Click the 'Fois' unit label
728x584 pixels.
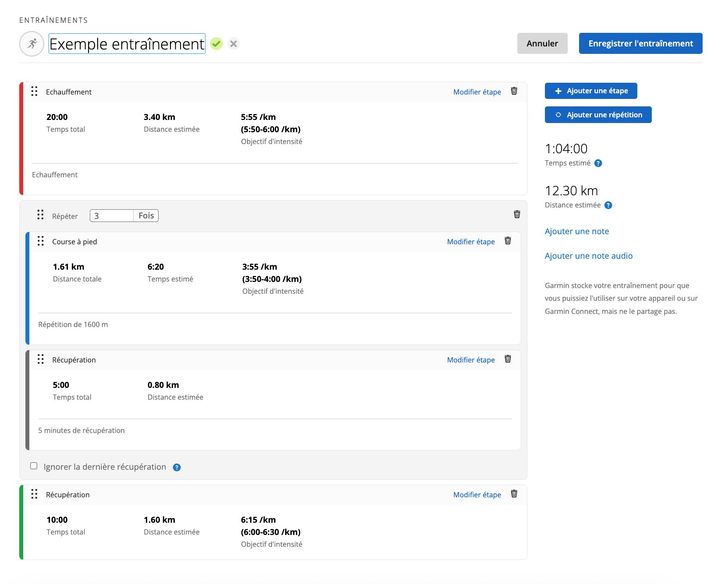[x=146, y=215]
